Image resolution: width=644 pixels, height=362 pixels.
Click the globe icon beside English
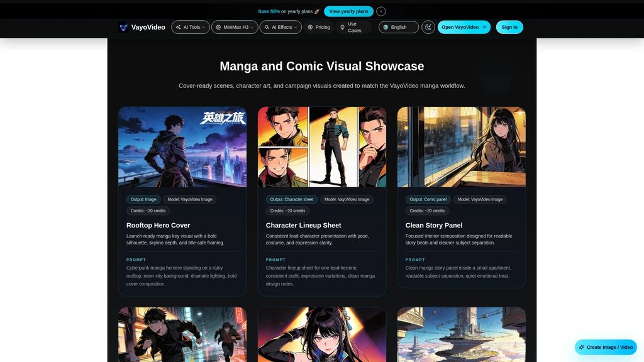(386, 27)
